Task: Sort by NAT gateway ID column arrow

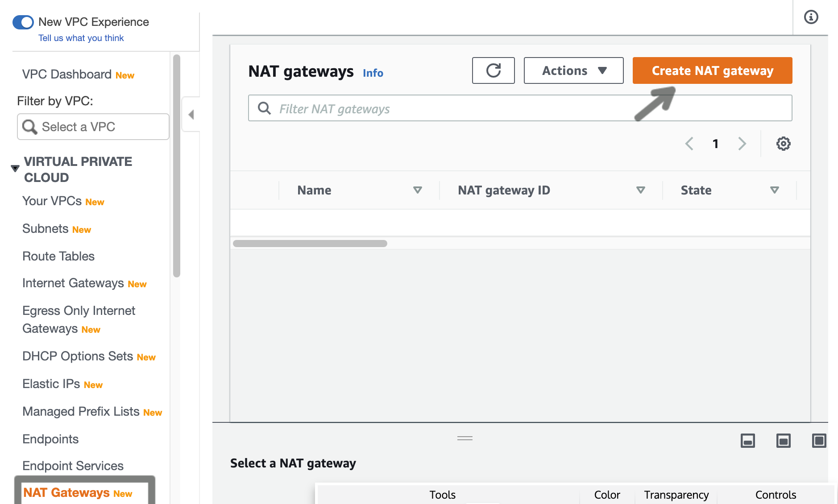Action: click(x=640, y=190)
